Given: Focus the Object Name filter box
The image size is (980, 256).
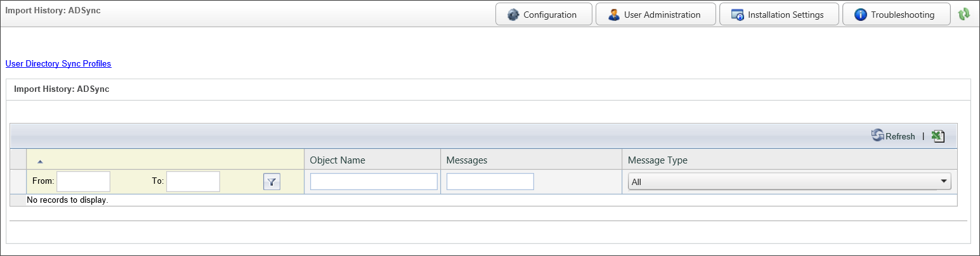Looking at the screenshot, I should coord(374,182).
